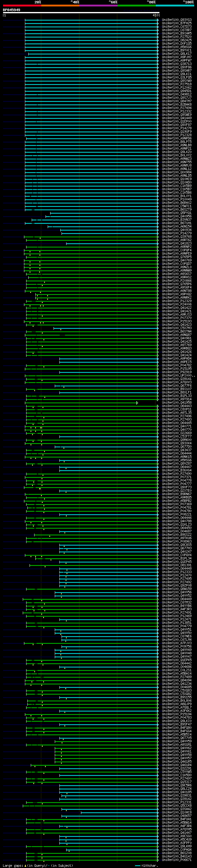Image resolution: width=197 pixels, height=868 pixels.
Task: Select the label UniRef100_Q9SYW9
Action: pos(177,81)
